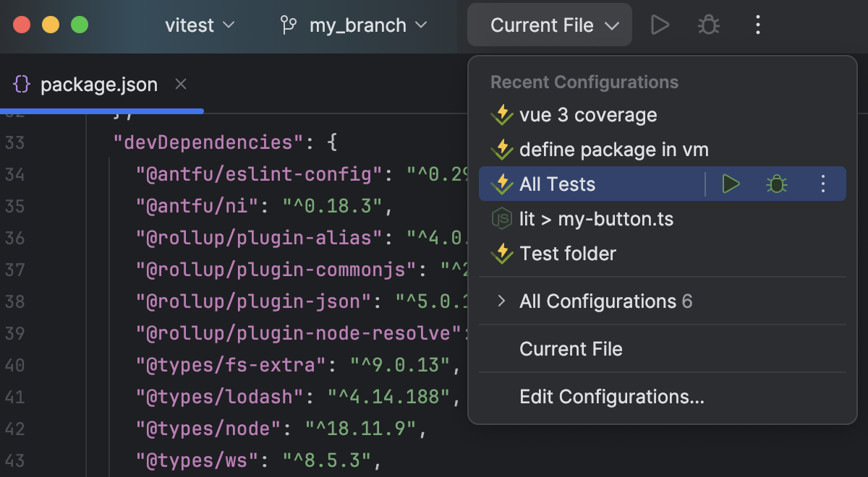Screen dimensions: 868x477
Task: Run using the toolbar Run icon
Action: (x=659, y=25)
